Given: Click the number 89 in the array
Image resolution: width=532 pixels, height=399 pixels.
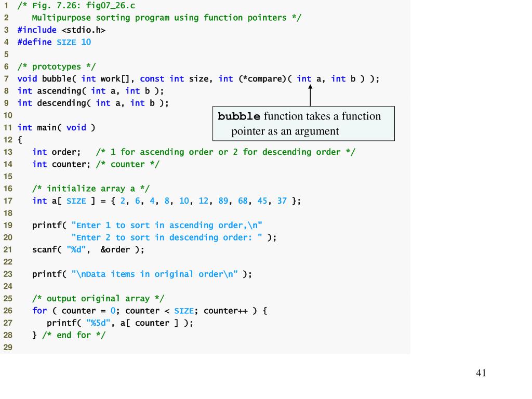Looking at the screenshot, I should (x=223, y=201).
